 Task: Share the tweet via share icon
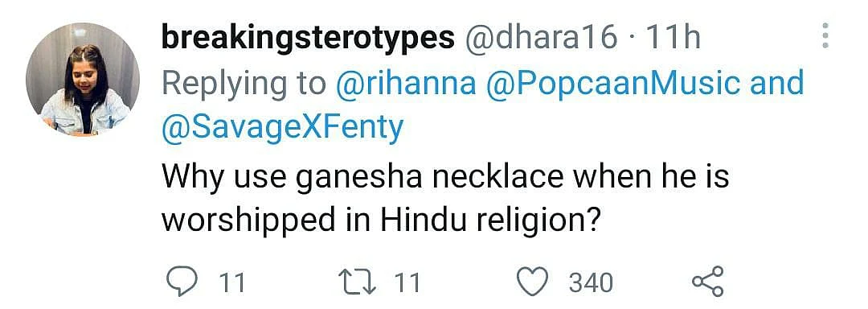pyautogui.click(x=708, y=282)
